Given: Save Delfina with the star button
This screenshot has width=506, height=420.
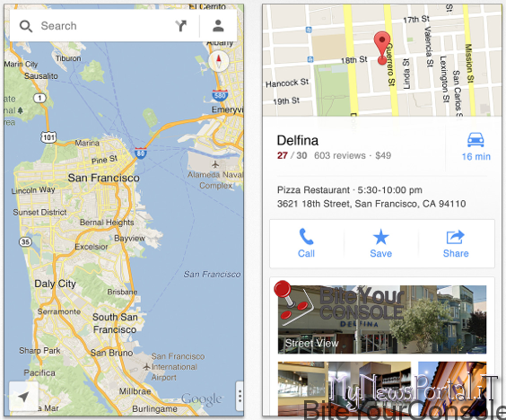Looking at the screenshot, I should (x=380, y=243).
